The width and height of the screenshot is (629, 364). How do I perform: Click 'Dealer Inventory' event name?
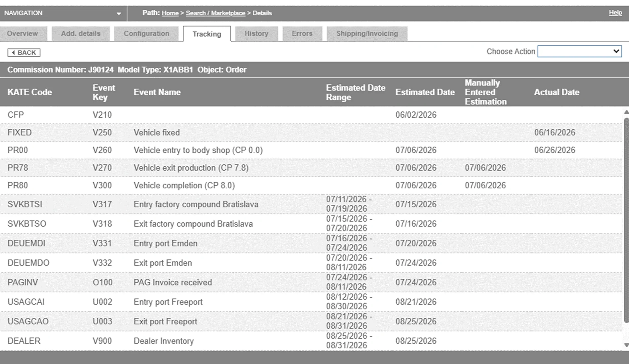164,341
